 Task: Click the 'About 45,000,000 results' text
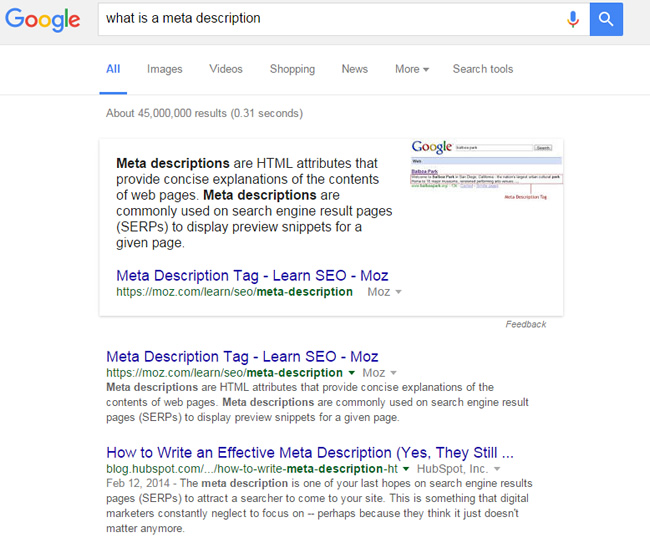point(204,113)
